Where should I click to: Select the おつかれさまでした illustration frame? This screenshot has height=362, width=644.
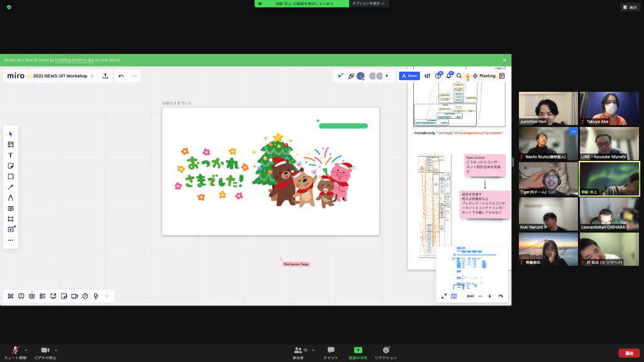coord(270,171)
